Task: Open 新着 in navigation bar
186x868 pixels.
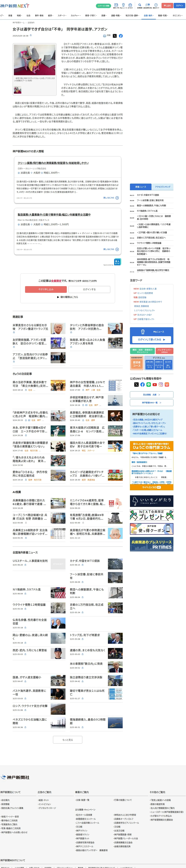Action: [x=10, y=15]
